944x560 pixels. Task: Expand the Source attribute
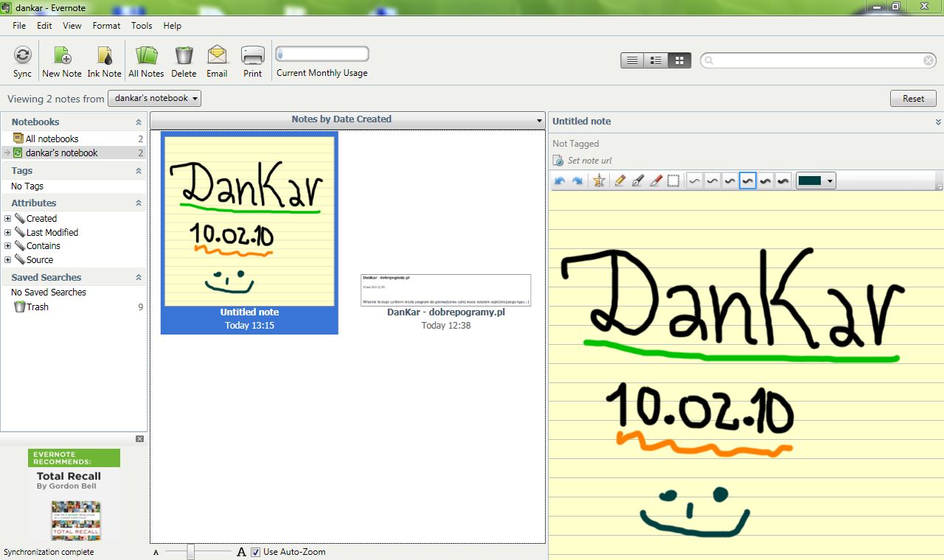click(x=8, y=259)
